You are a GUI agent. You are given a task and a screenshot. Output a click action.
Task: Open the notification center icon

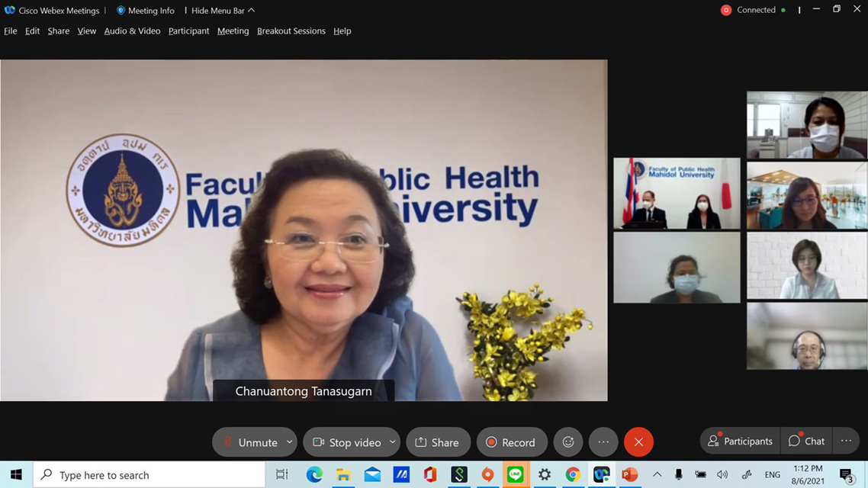point(846,475)
